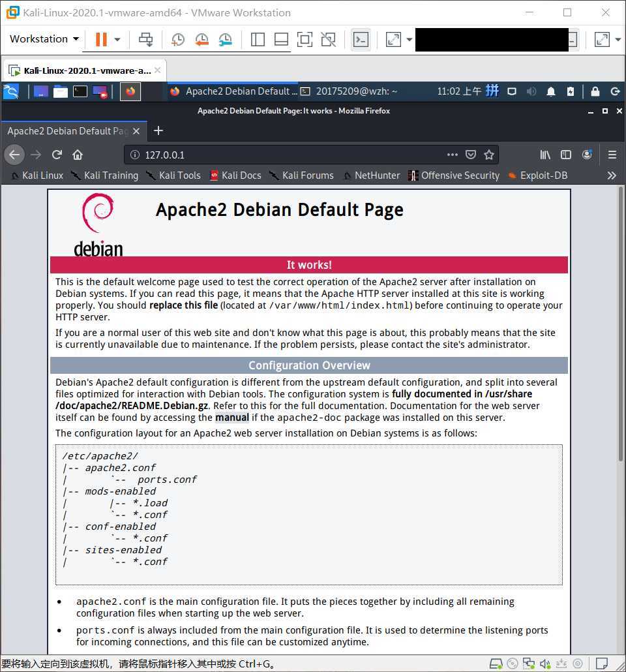The image size is (626, 672).
Task: Click the network adapter icon in VMware status bar
Action: point(528,664)
